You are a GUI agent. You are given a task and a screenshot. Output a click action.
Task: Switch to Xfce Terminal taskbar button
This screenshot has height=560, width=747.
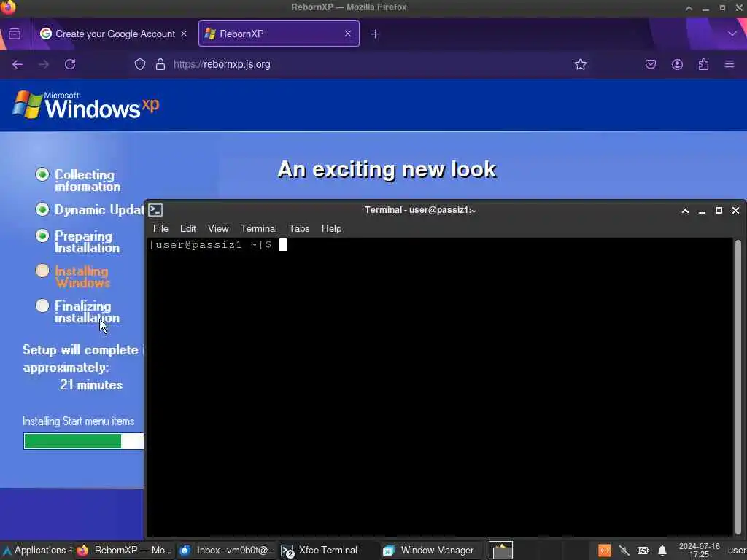point(328,551)
